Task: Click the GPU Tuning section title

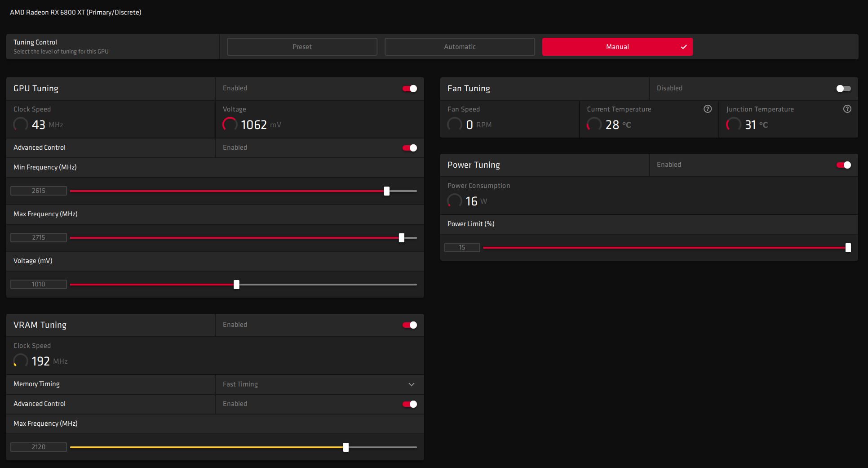Action: pos(36,89)
